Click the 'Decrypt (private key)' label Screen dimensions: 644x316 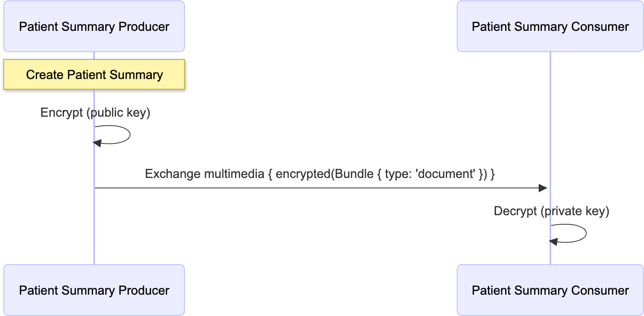click(551, 211)
